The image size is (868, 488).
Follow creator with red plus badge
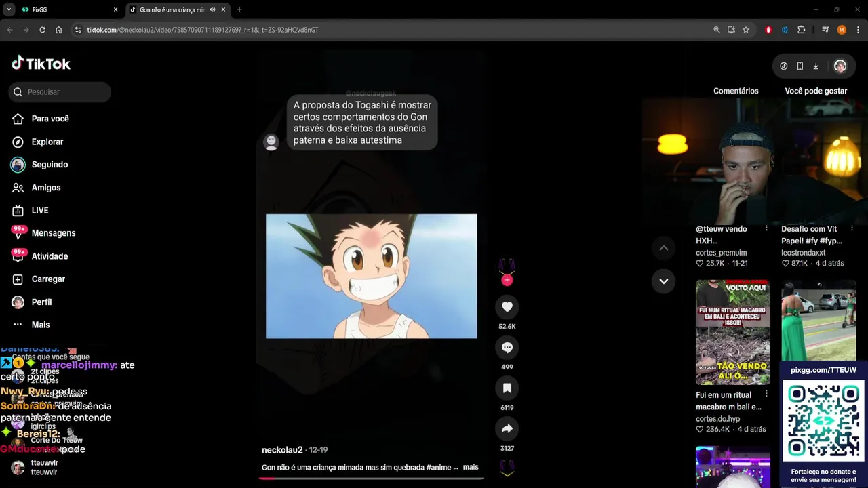[507, 280]
